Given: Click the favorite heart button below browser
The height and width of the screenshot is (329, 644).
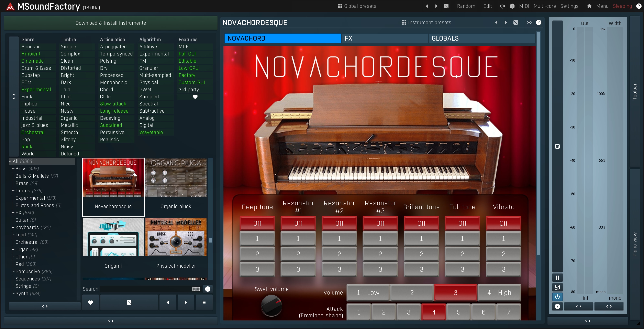Looking at the screenshot, I should (x=90, y=302).
